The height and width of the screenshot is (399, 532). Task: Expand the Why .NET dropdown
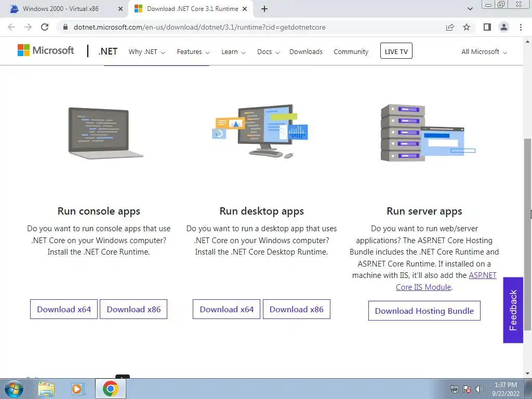147,52
